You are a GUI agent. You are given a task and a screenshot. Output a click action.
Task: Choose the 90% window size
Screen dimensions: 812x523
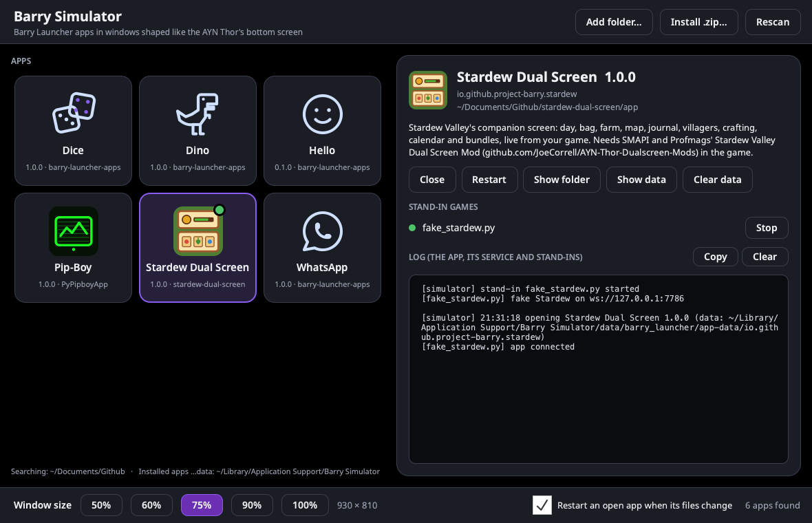(252, 505)
